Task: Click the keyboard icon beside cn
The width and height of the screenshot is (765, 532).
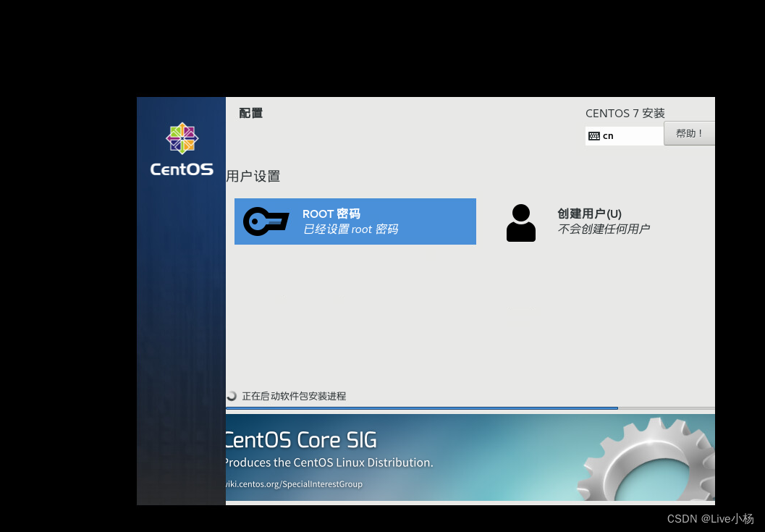Action: click(x=593, y=136)
